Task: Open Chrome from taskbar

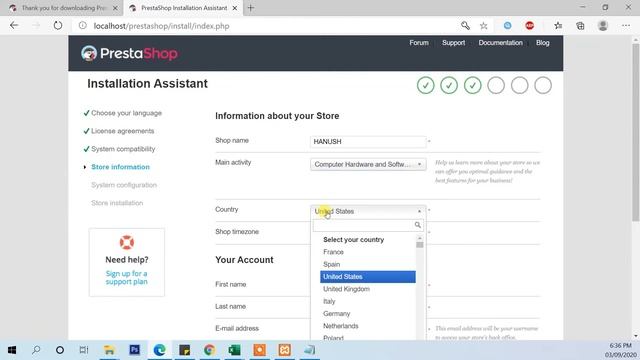Action: pos(209,350)
